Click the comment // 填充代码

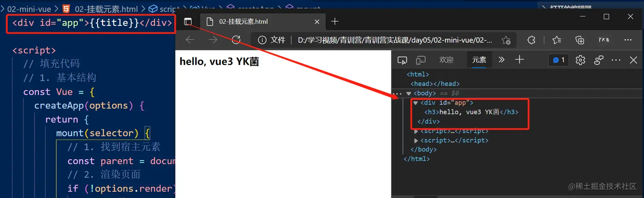click(x=51, y=64)
